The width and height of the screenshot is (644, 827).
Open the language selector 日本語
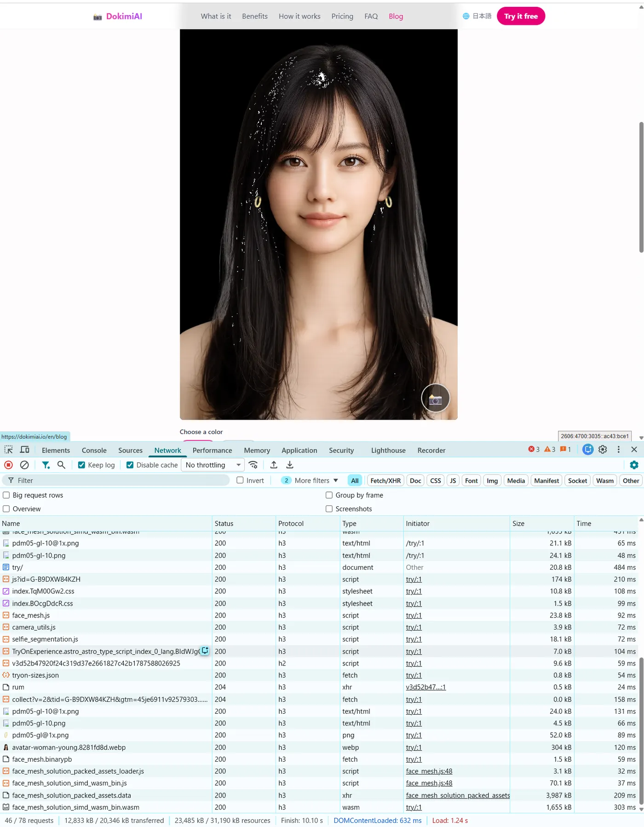coord(477,16)
